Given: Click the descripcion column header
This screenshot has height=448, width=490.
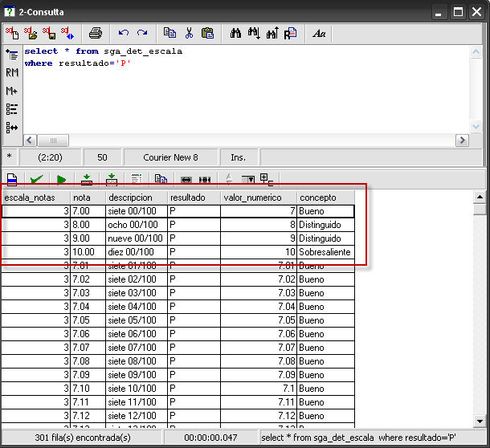Looking at the screenshot, I should [x=137, y=198].
